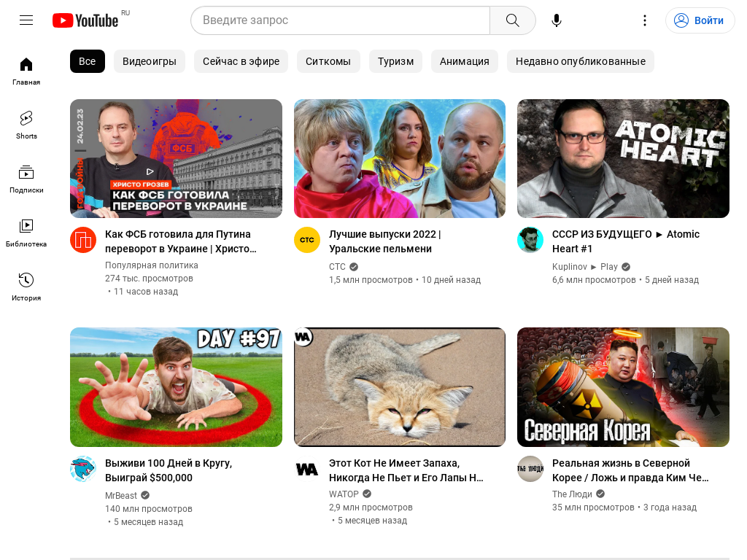Select the Туризм filter chip
The height and width of the screenshot is (560, 747).
[x=395, y=61]
